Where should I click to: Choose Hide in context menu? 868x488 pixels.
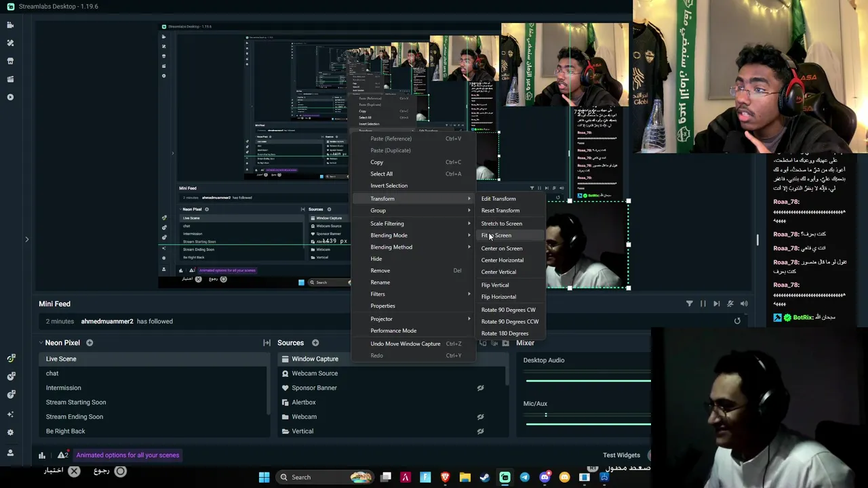(414, 259)
